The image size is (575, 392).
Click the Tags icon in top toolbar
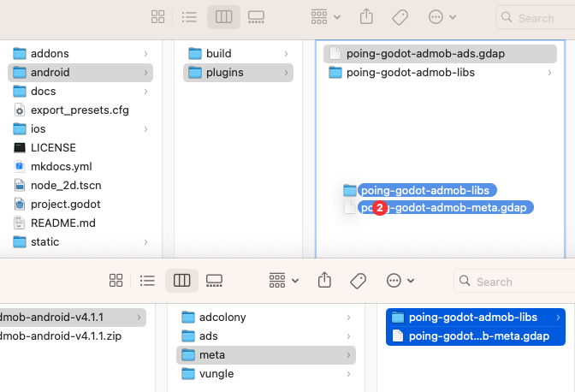(400, 17)
